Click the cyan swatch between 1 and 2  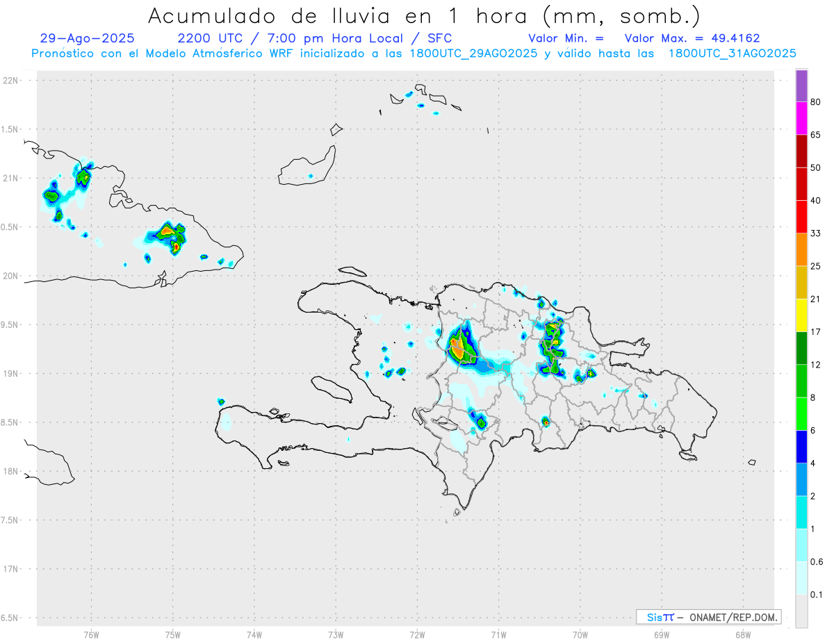(x=801, y=513)
